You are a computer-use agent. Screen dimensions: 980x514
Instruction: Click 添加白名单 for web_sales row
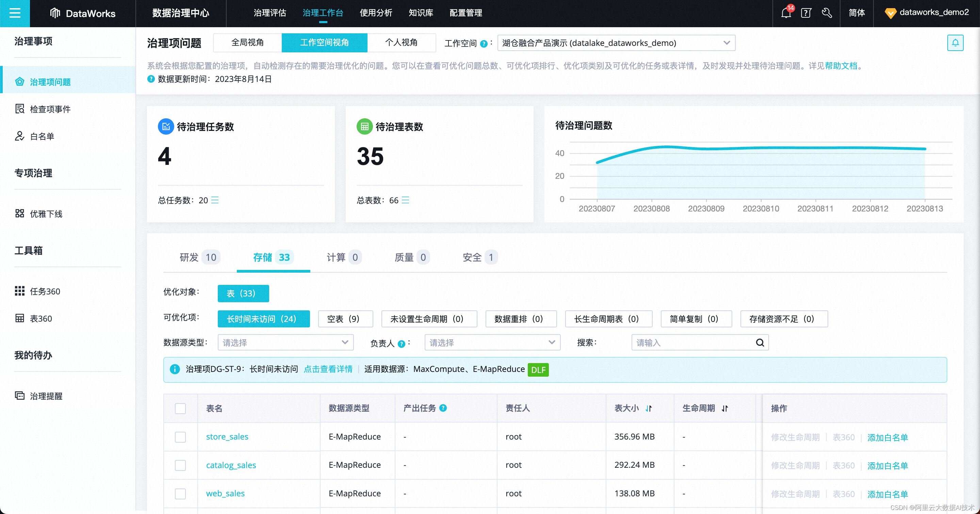point(887,494)
